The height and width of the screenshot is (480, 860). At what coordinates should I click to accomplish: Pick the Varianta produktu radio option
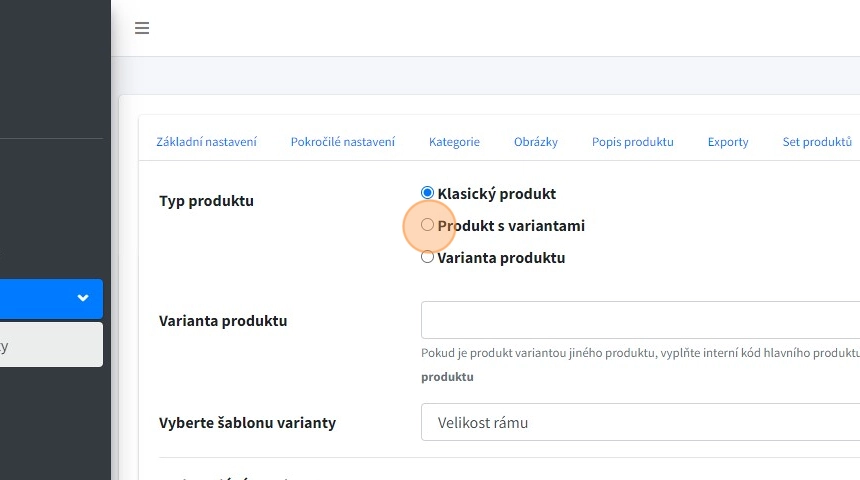[x=428, y=257]
